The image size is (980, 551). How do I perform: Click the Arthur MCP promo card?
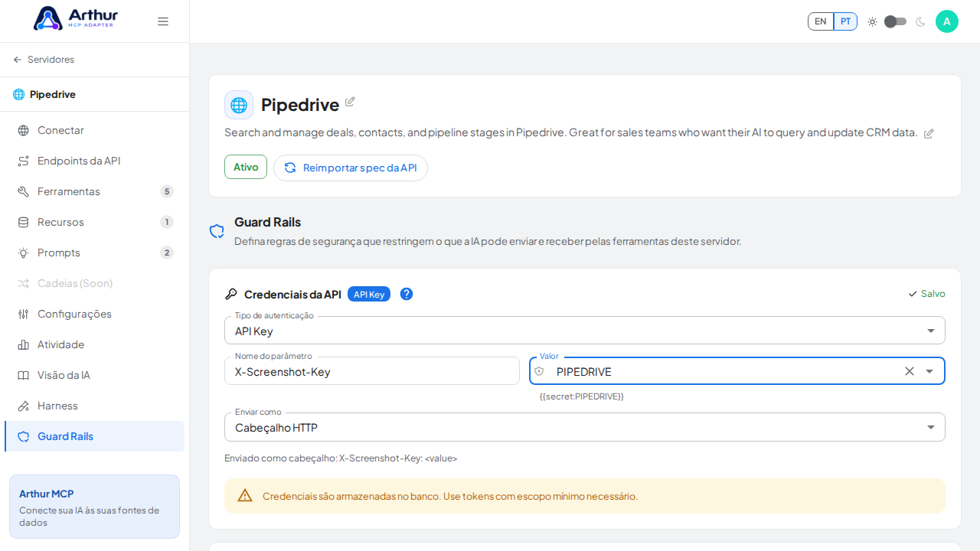pyautogui.click(x=94, y=507)
